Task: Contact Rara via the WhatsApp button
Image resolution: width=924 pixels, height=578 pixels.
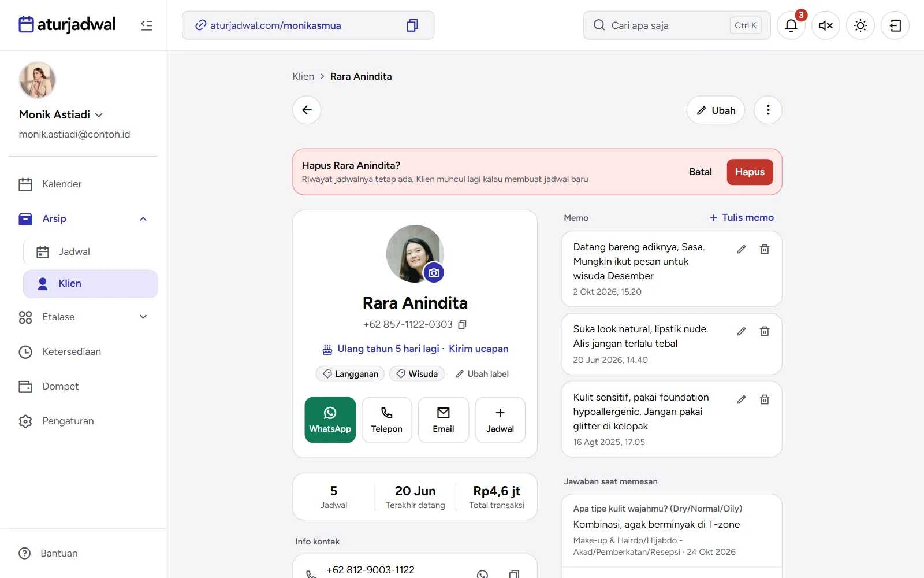Action: pos(330,420)
